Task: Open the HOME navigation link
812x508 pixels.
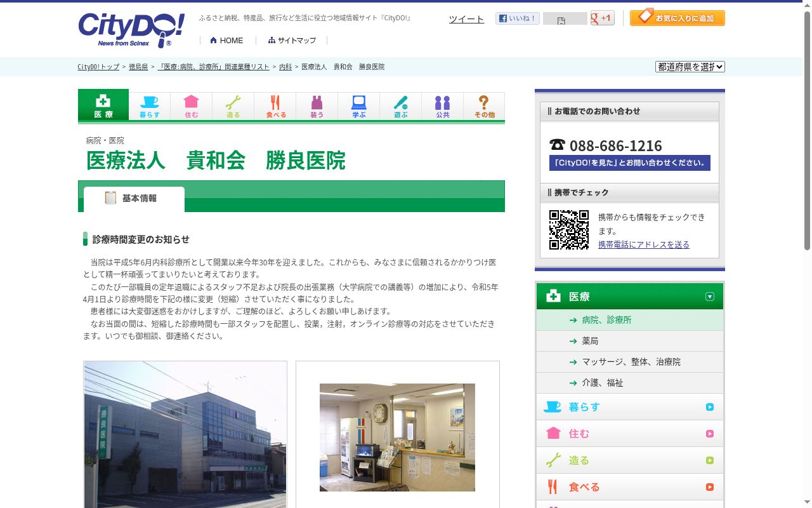Action: [x=226, y=40]
